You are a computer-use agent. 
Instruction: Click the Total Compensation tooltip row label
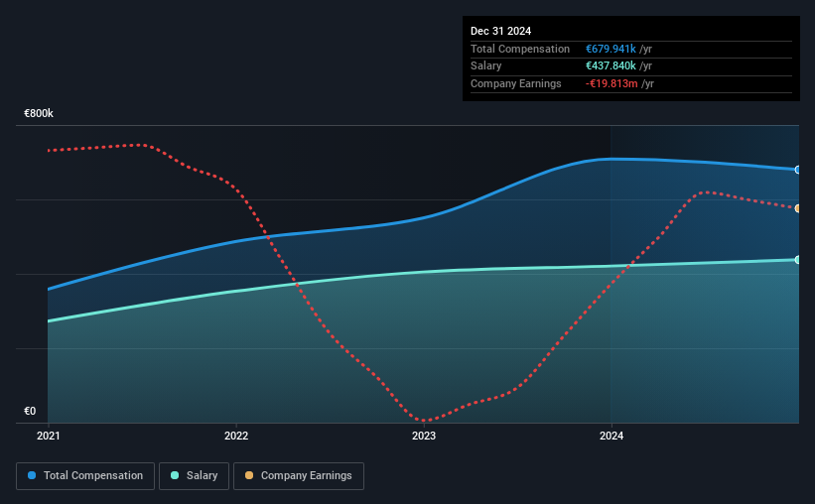(x=520, y=49)
